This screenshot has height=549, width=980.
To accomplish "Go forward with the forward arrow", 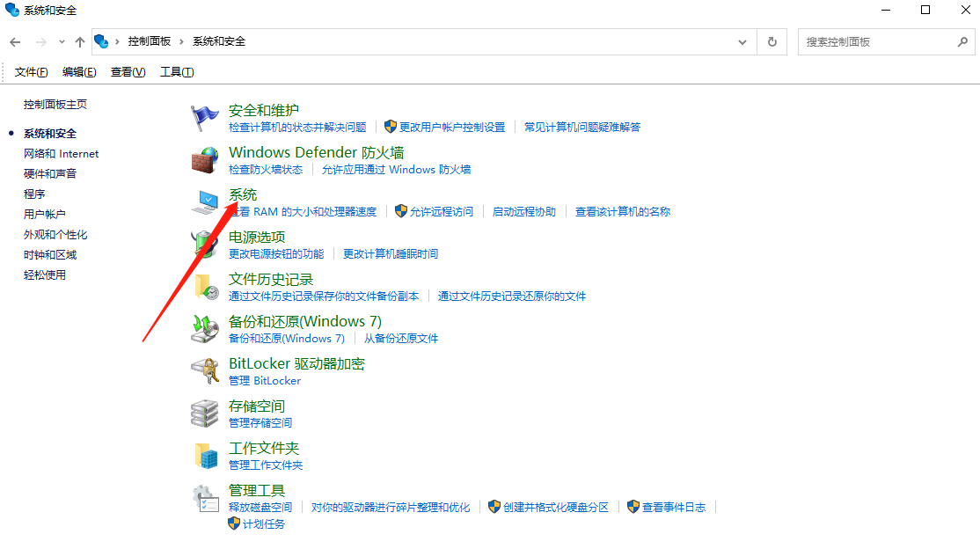I will click(x=41, y=42).
